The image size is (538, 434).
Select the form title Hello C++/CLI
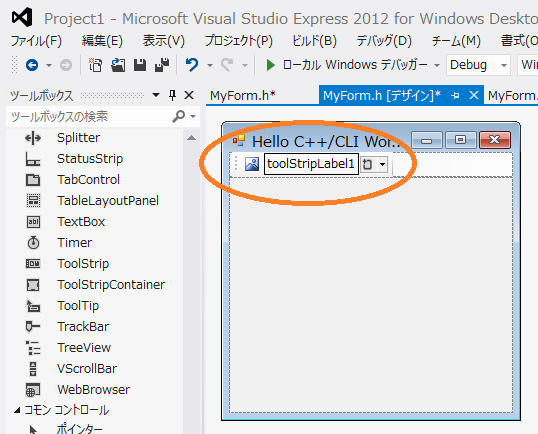click(326, 141)
